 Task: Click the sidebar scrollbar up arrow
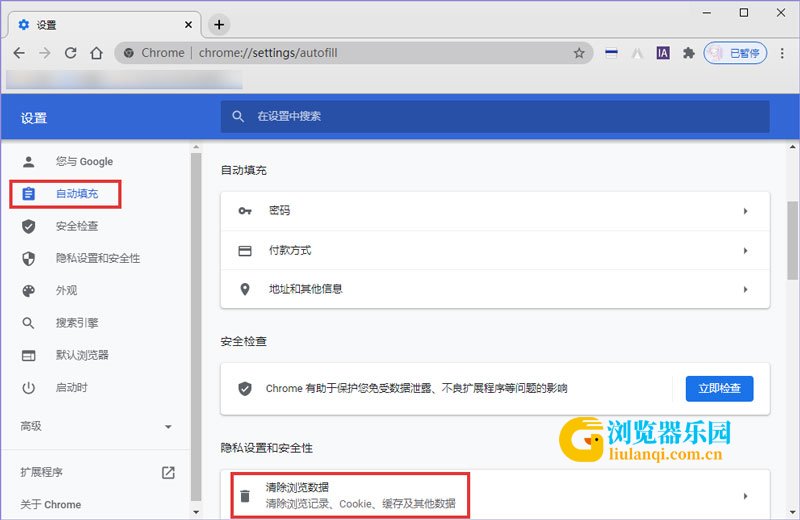tap(196, 147)
